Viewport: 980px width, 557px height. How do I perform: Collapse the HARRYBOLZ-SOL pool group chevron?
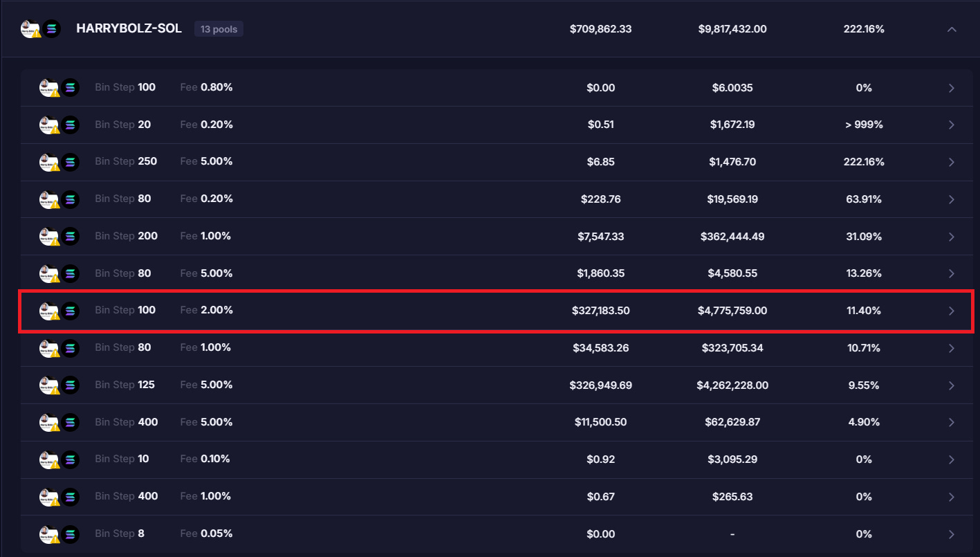coord(952,29)
